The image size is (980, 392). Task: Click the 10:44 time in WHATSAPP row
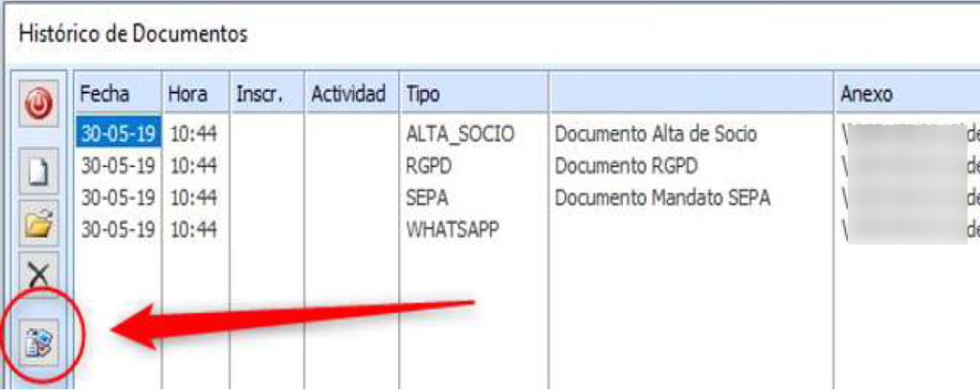(x=192, y=229)
